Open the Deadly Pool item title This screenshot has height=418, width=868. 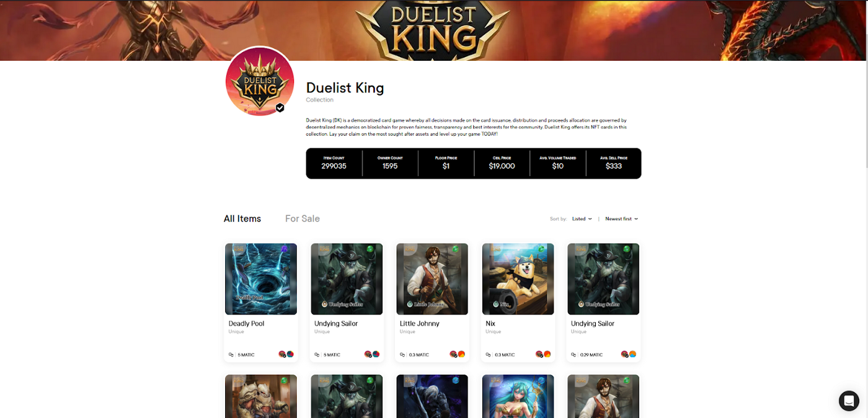point(247,324)
